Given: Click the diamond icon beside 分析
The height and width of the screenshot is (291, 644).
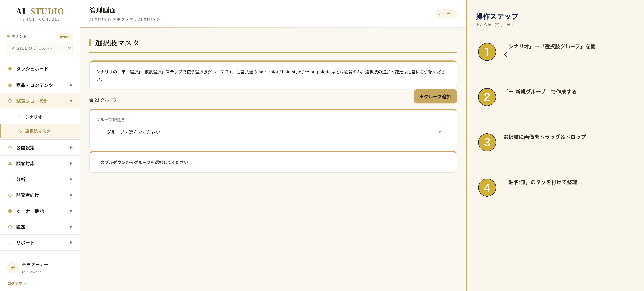Looking at the screenshot, I should (x=10, y=179).
